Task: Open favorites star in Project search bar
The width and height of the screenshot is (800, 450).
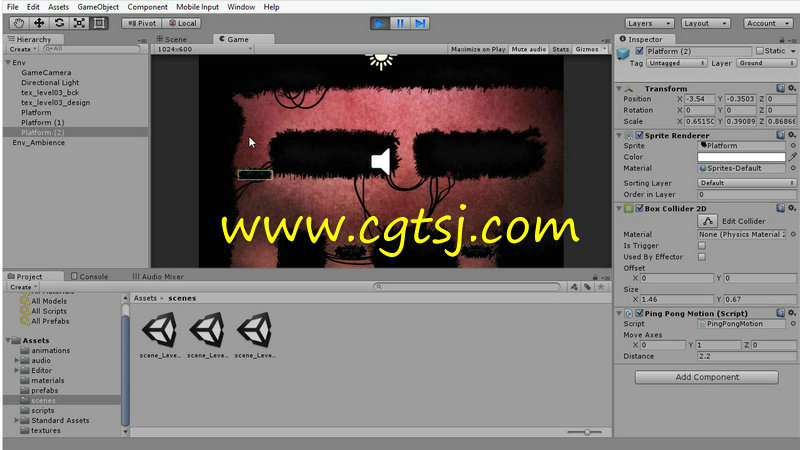Action: pos(601,287)
